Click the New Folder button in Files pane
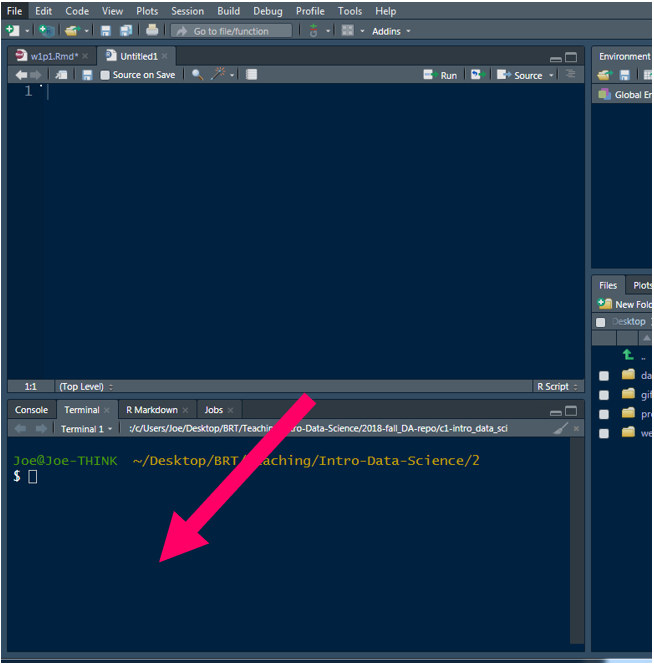 [x=625, y=304]
